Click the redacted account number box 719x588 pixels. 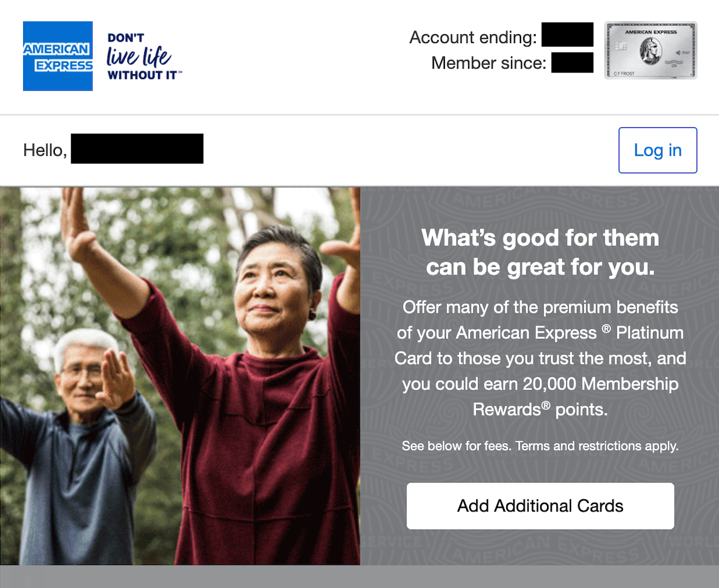[x=568, y=35]
